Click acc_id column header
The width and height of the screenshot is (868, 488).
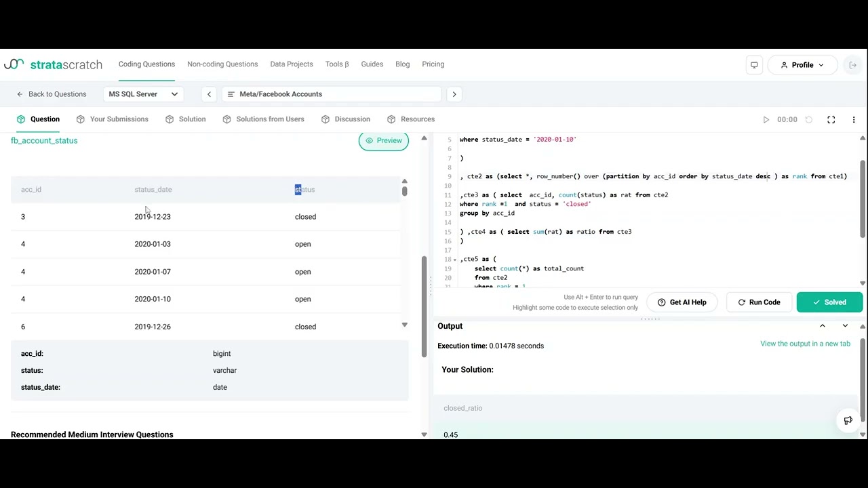[x=31, y=190]
